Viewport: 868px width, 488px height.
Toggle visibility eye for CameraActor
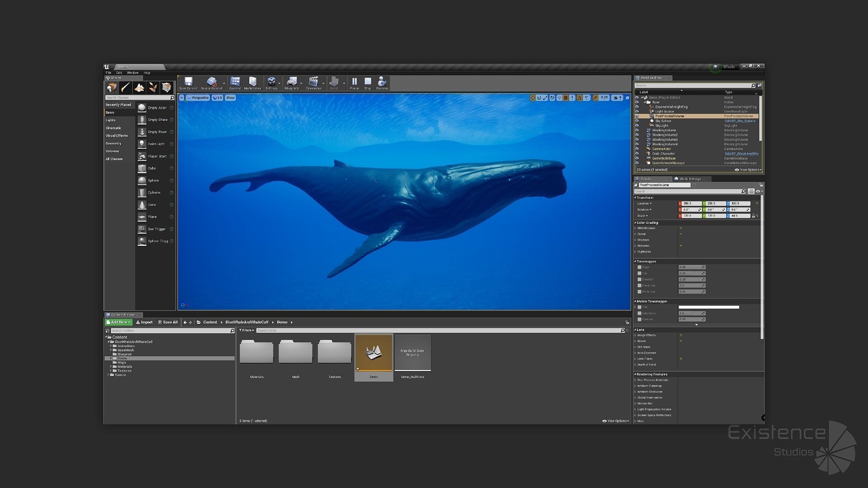tap(637, 149)
